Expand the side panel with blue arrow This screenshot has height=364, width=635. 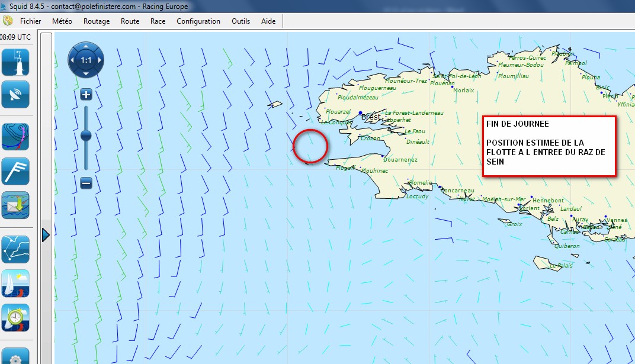coord(46,236)
